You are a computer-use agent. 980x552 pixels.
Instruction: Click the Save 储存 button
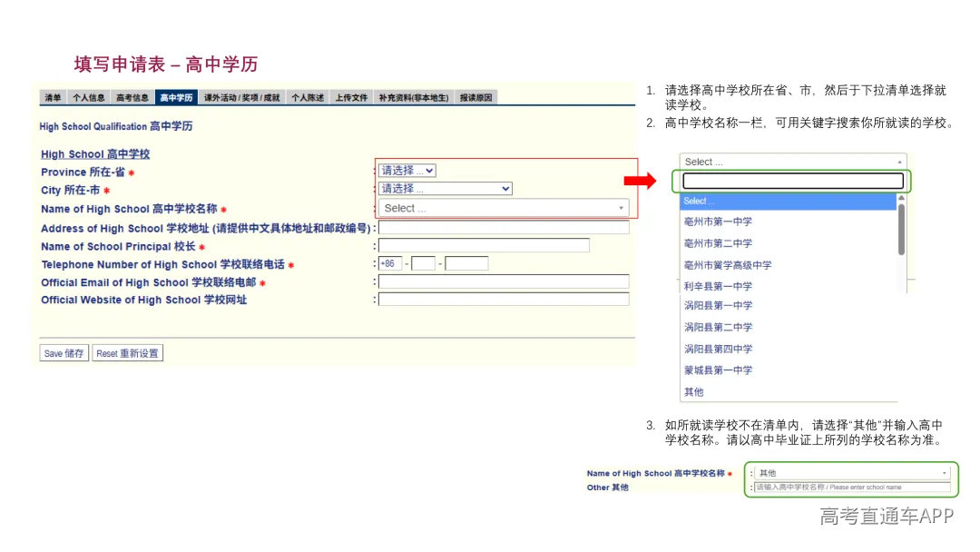coord(64,353)
